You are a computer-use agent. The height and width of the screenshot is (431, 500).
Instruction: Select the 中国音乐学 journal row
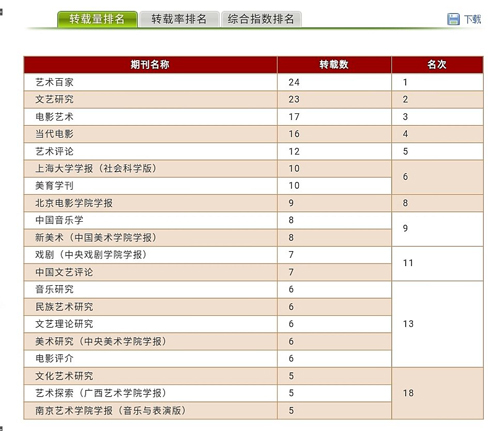click(x=207, y=220)
